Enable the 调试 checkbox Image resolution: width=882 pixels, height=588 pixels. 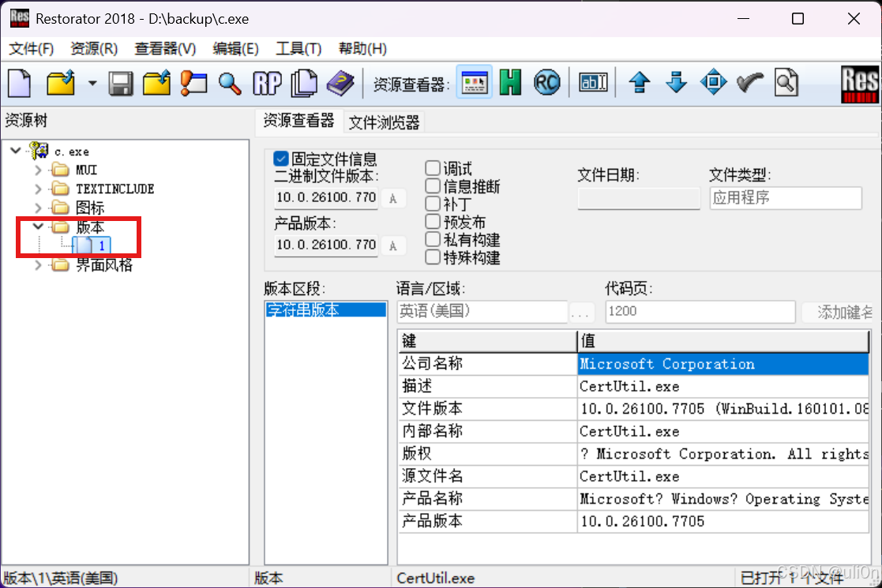(433, 168)
